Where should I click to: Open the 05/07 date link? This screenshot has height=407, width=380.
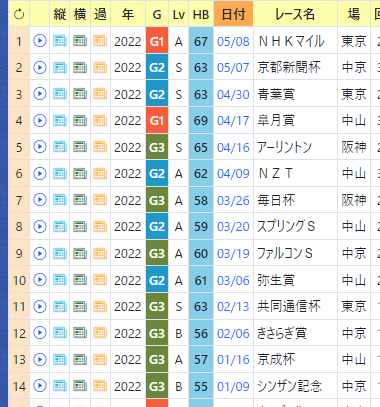(233, 68)
